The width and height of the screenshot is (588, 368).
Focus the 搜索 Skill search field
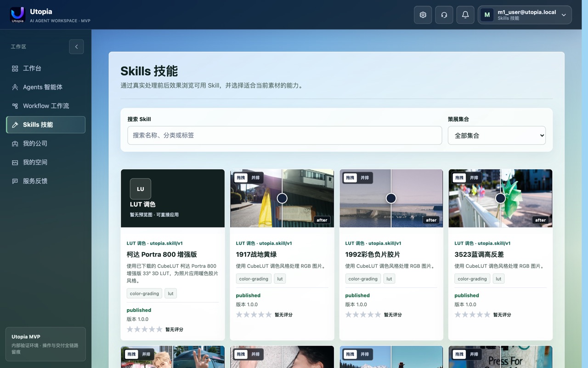284,135
